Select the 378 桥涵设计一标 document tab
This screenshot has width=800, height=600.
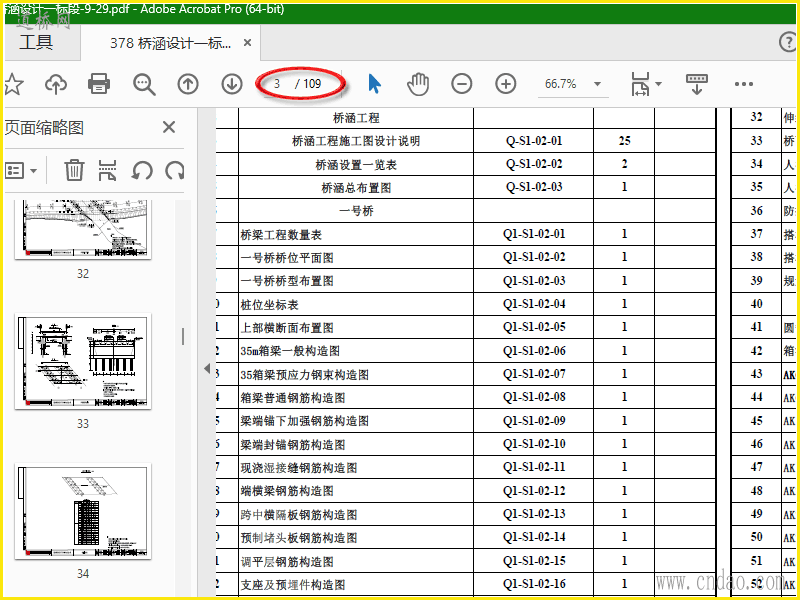(x=171, y=43)
